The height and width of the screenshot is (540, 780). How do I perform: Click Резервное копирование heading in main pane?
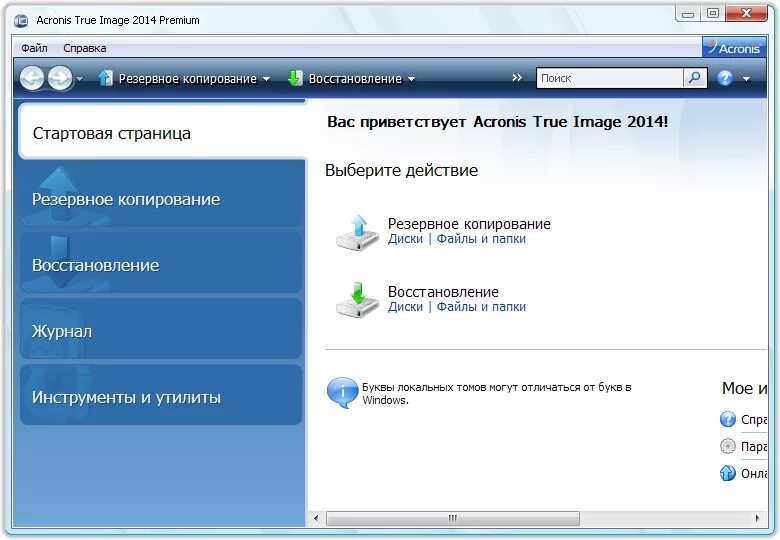469,224
